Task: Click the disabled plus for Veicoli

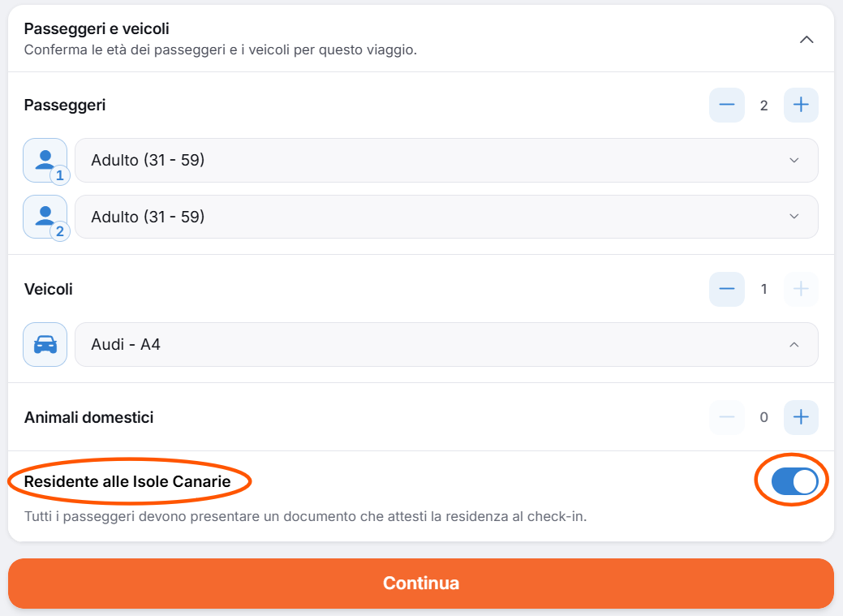Action: (x=801, y=289)
